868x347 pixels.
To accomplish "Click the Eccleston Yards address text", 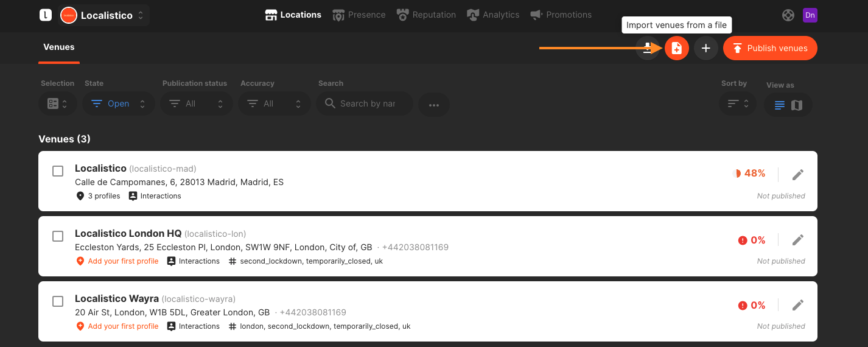I will point(223,247).
